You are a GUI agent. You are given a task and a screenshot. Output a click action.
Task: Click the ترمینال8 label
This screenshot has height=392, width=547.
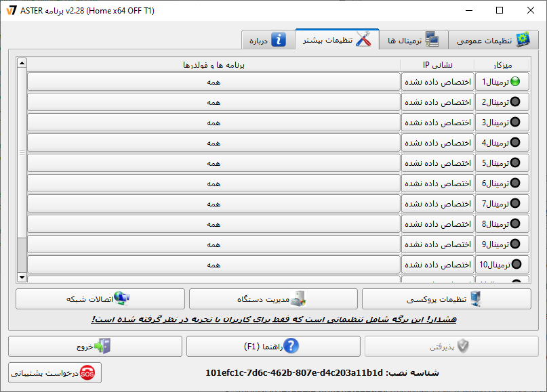point(495,224)
